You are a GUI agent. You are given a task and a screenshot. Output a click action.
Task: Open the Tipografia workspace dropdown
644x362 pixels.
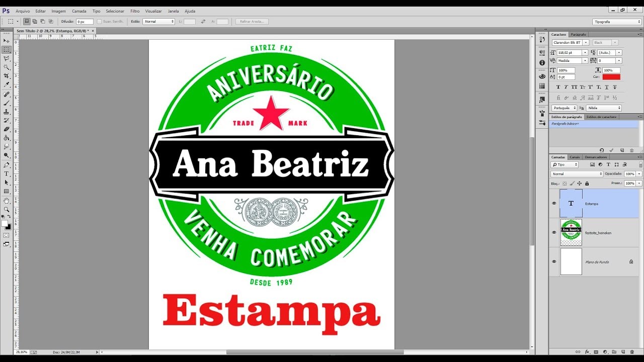coord(617,22)
